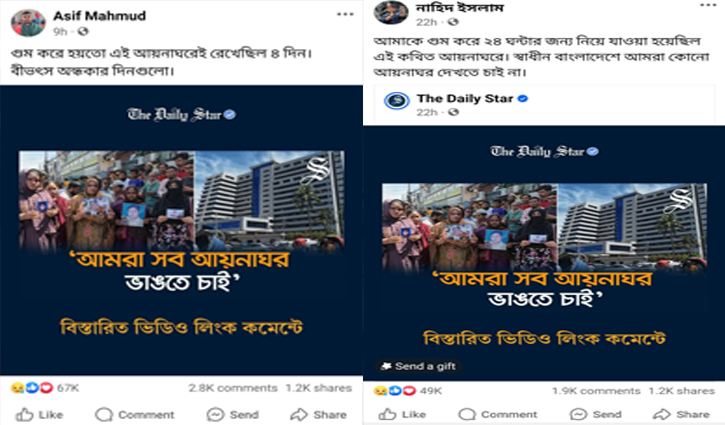View the 1.9K comments on the right post

(x=596, y=391)
